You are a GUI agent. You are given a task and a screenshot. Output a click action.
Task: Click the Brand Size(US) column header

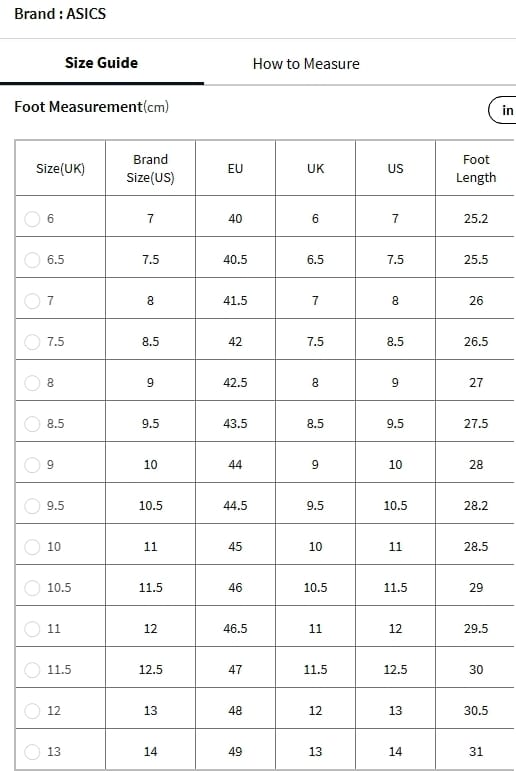coord(151,168)
